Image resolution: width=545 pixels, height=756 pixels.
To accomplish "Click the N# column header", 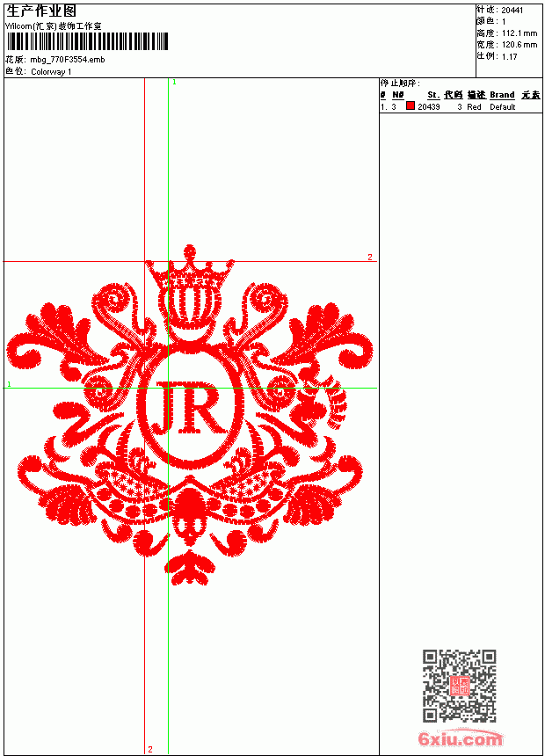I will (x=398, y=95).
